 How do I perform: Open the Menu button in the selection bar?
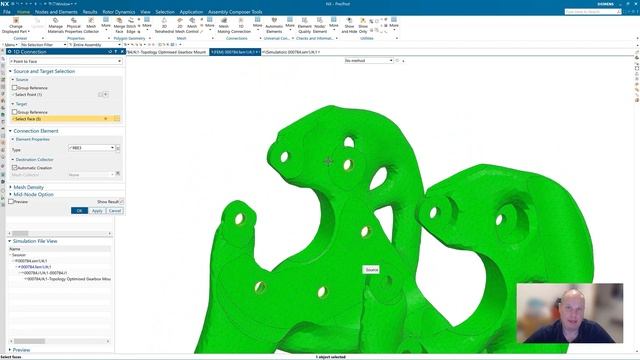click(10, 44)
